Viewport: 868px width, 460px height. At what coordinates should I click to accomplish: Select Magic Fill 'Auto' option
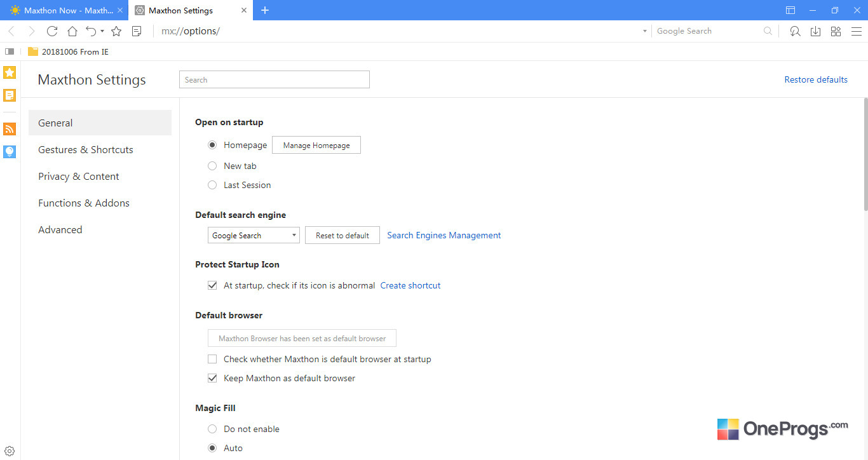(212, 448)
